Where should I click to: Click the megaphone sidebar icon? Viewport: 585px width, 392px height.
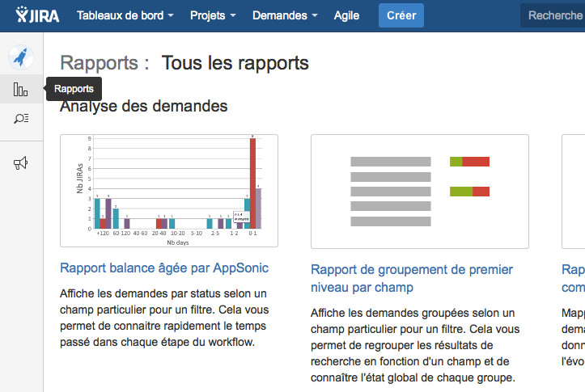[x=20, y=163]
